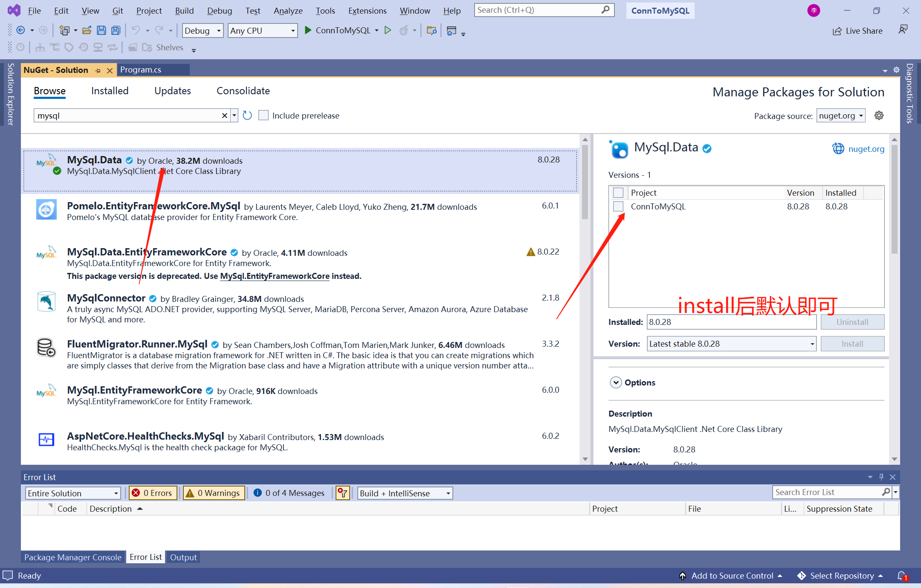Open the Extensions menu

pos(367,11)
